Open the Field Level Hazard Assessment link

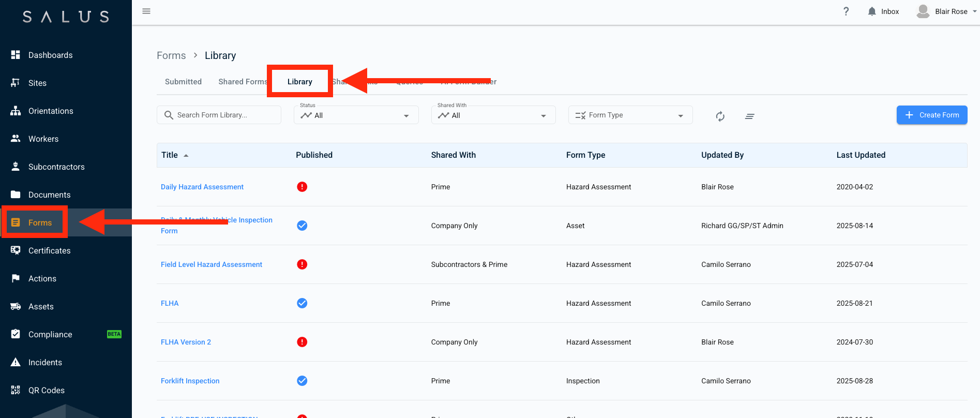[x=211, y=264]
